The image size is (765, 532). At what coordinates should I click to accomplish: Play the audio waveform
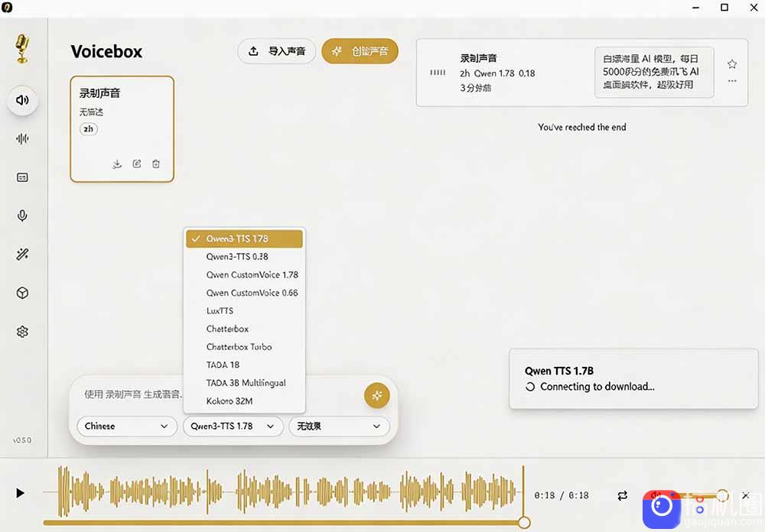20,493
